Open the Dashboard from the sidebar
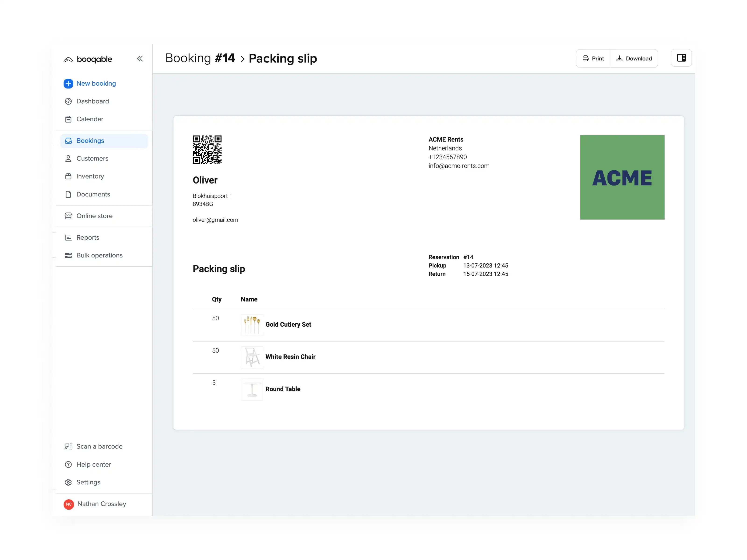Image resolution: width=747 pixels, height=560 pixels. 92,101
